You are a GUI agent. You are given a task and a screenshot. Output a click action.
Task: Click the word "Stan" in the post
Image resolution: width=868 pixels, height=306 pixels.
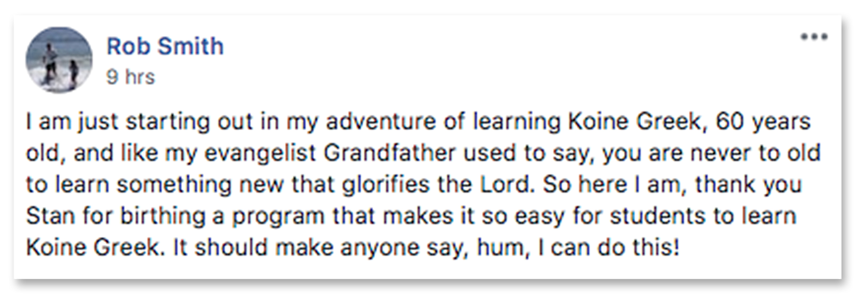(x=50, y=216)
